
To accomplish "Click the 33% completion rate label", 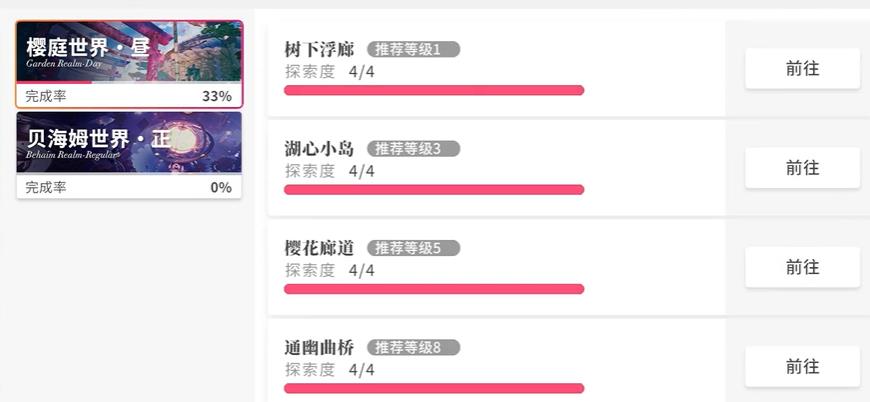I will pos(216,97).
